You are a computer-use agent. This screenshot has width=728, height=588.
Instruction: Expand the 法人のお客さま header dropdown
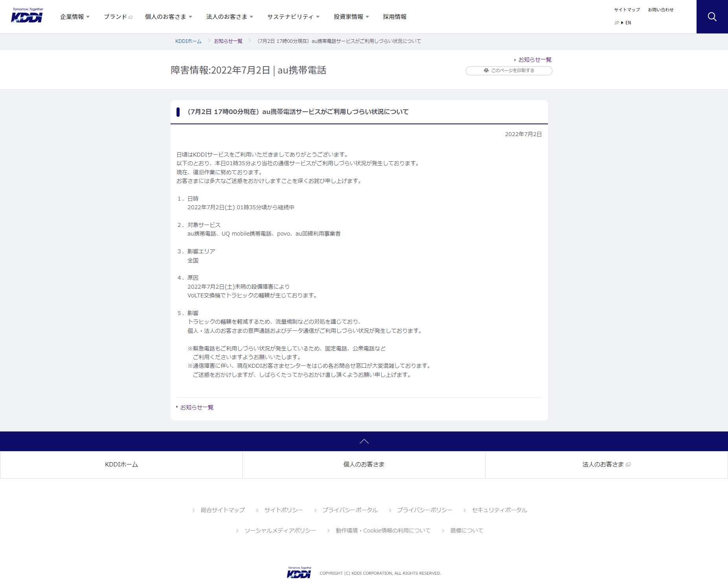[230, 17]
